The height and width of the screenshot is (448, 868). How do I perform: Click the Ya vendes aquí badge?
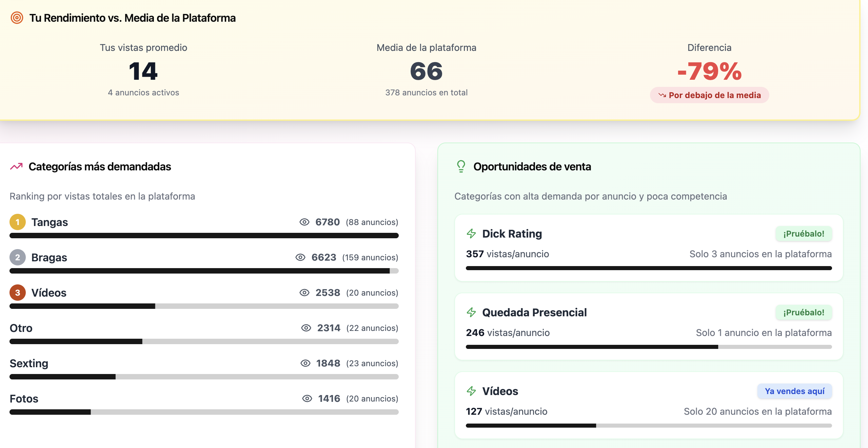tap(794, 391)
